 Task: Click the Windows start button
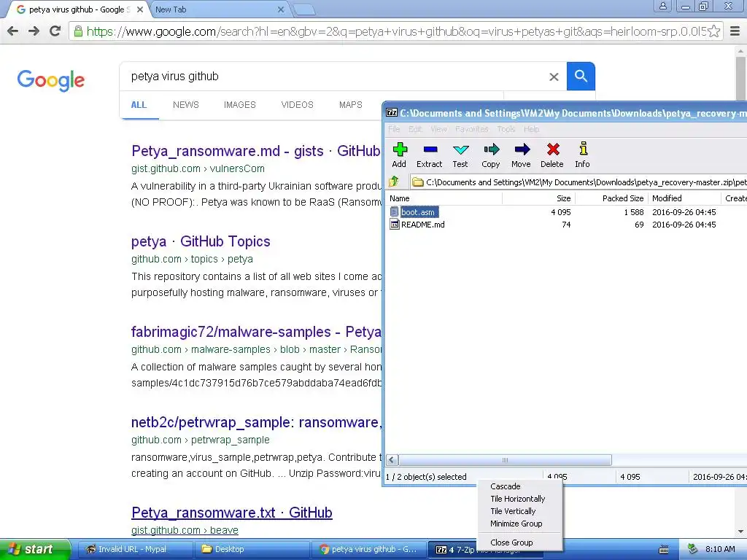click(x=35, y=550)
